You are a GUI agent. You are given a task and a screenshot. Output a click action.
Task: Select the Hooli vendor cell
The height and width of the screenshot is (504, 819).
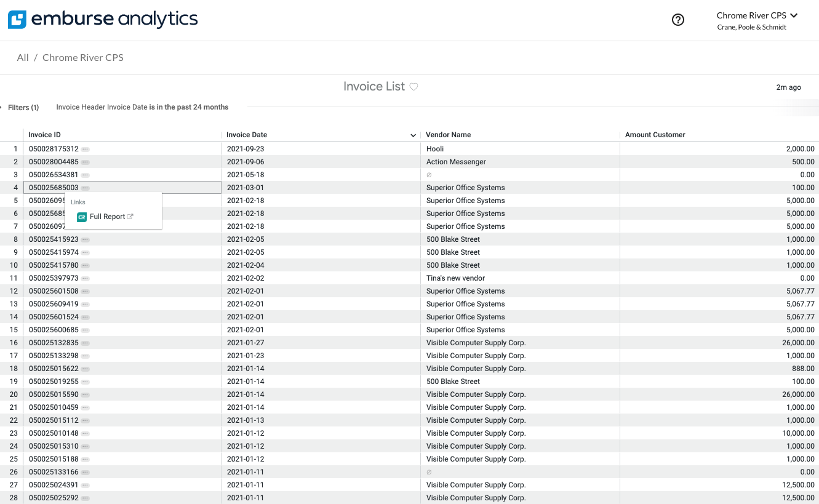(x=435, y=149)
